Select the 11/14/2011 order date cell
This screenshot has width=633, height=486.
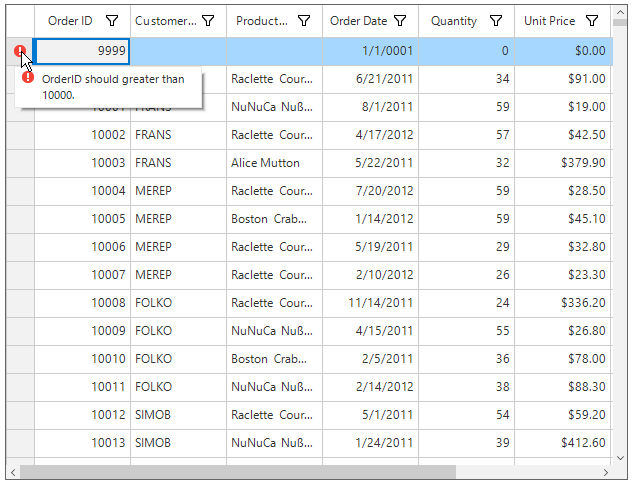371,303
